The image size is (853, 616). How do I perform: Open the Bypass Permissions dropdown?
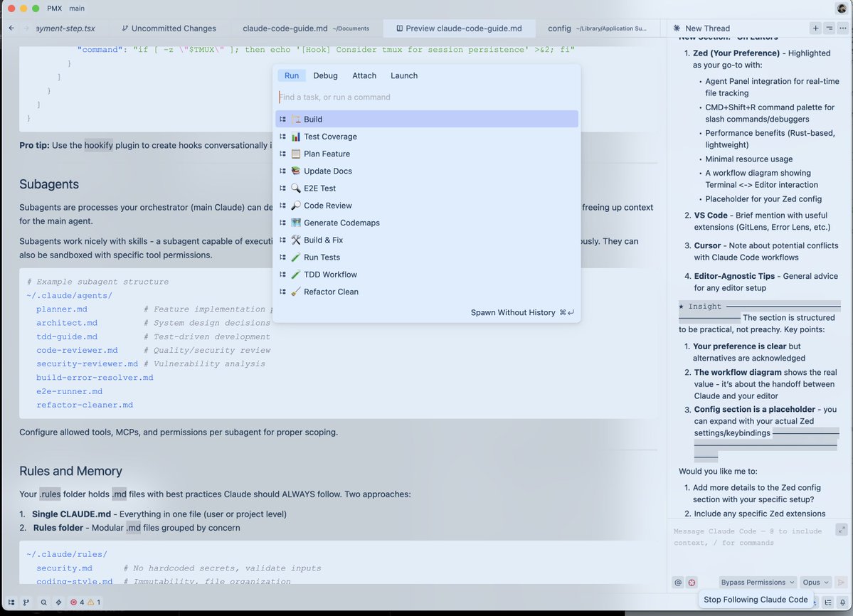coord(756,582)
